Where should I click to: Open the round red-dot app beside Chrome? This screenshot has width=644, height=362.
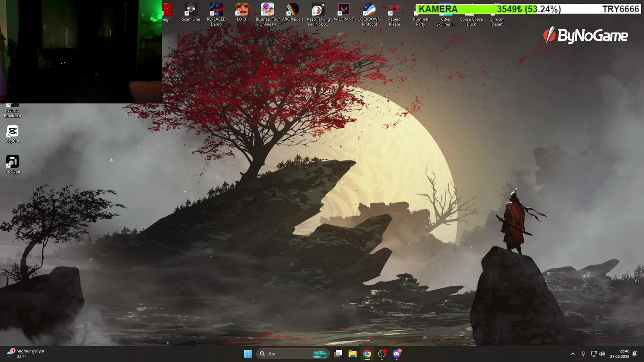(x=382, y=354)
